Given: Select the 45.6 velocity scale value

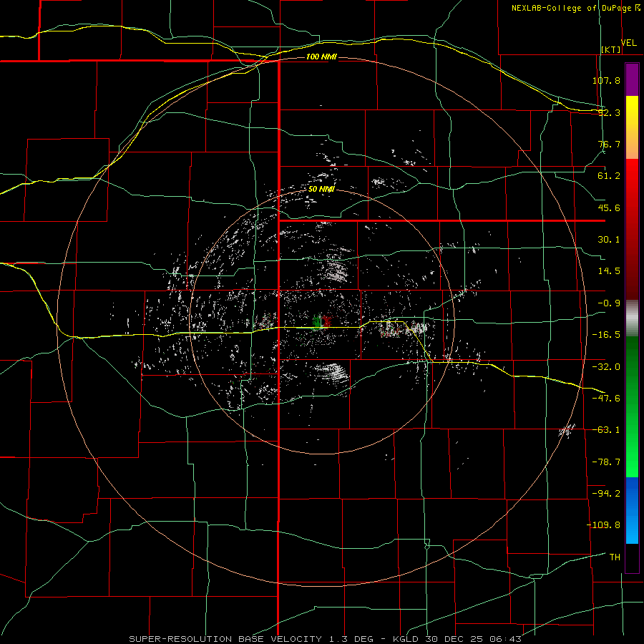Looking at the screenshot, I should click(x=609, y=208).
